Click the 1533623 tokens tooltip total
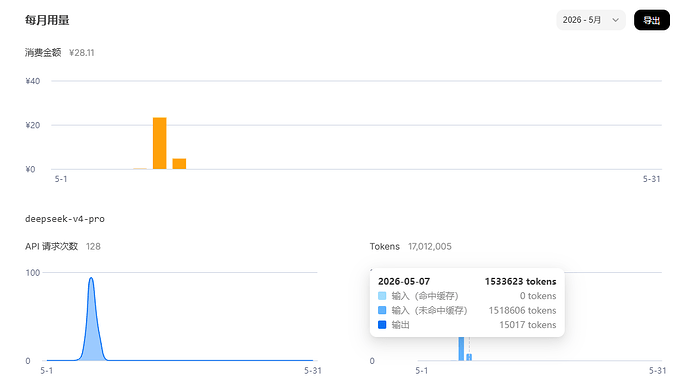The image size is (690, 385). pyautogui.click(x=521, y=282)
